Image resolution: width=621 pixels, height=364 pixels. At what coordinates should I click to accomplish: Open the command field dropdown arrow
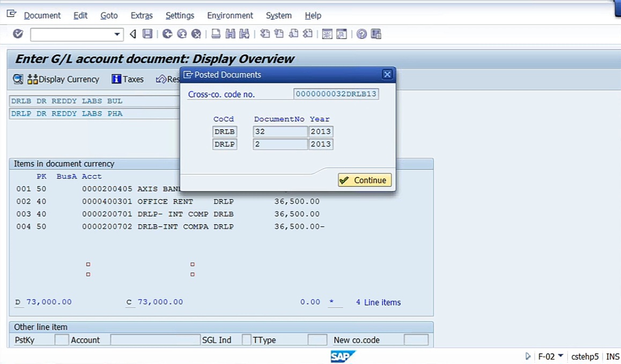click(117, 34)
